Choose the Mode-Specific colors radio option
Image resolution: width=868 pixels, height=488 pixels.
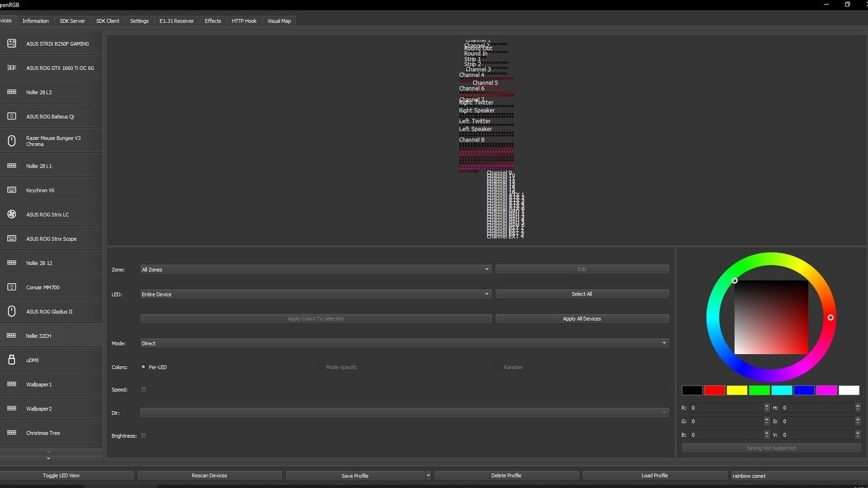321,367
